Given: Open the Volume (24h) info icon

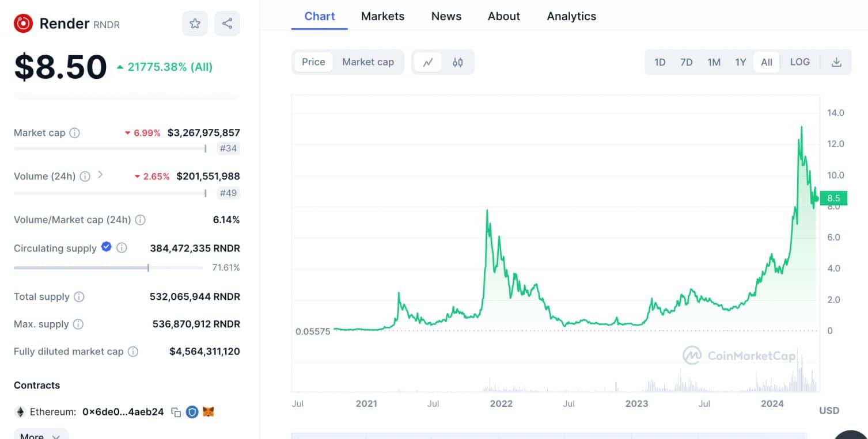Looking at the screenshot, I should click(85, 176).
